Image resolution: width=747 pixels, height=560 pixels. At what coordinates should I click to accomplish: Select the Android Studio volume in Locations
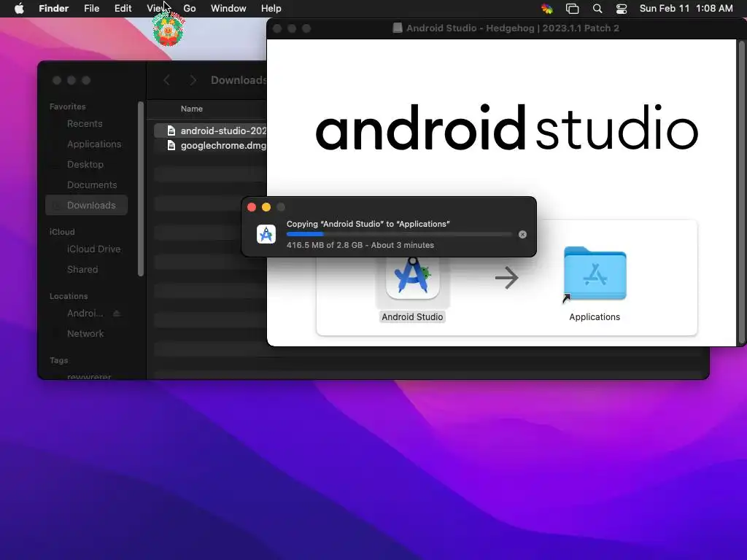click(x=85, y=314)
